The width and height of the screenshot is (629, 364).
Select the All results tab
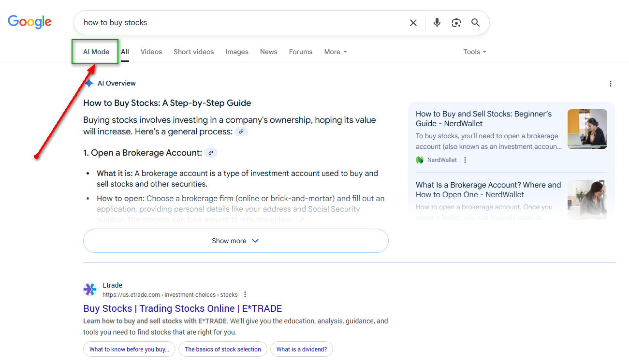pos(125,52)
